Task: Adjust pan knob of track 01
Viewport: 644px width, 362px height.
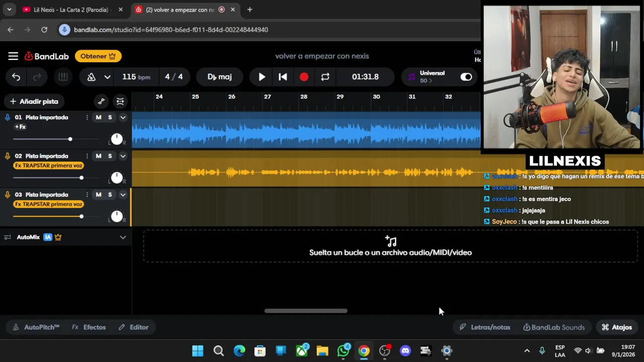Action: (117, 139)
